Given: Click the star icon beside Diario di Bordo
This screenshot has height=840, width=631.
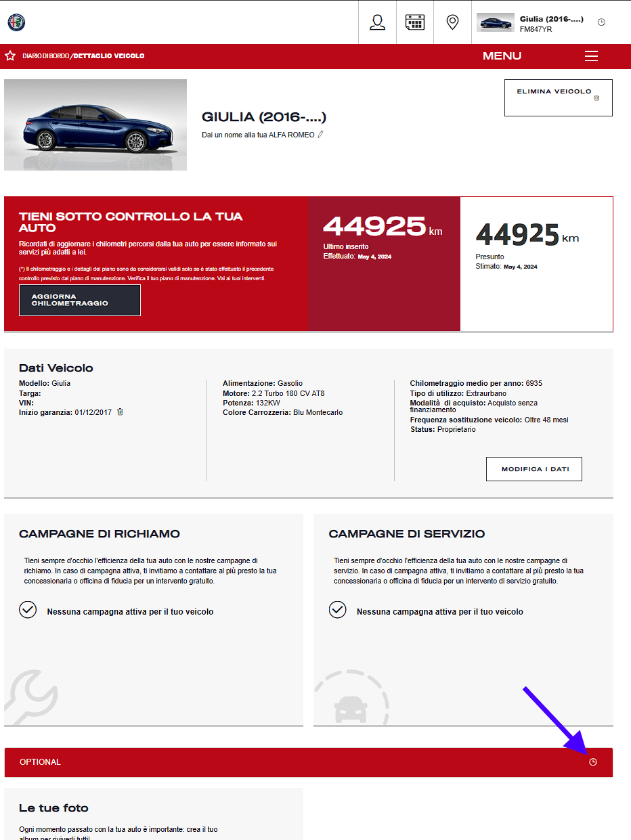Looking at the screenshot, I should click(x=10, y=56).
